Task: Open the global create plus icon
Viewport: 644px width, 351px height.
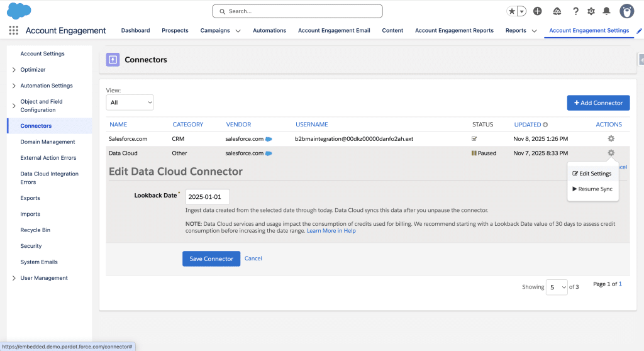Action: tap(537, 11)
